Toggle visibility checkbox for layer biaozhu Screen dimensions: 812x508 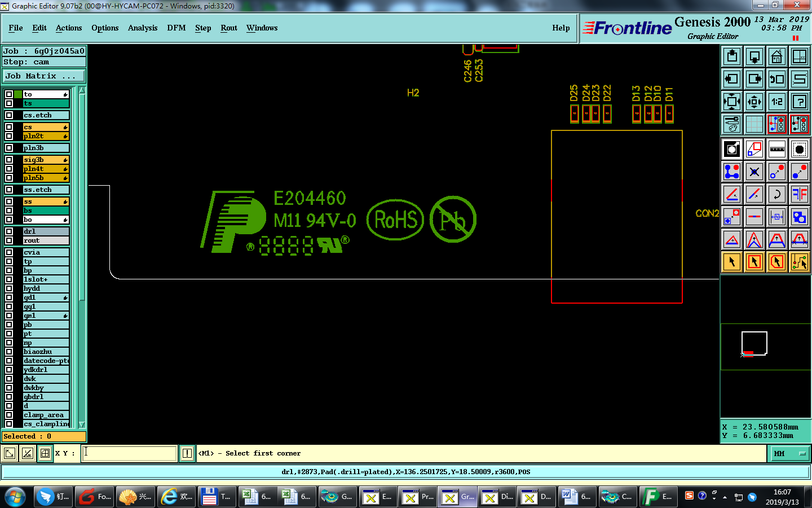point(9,352)
